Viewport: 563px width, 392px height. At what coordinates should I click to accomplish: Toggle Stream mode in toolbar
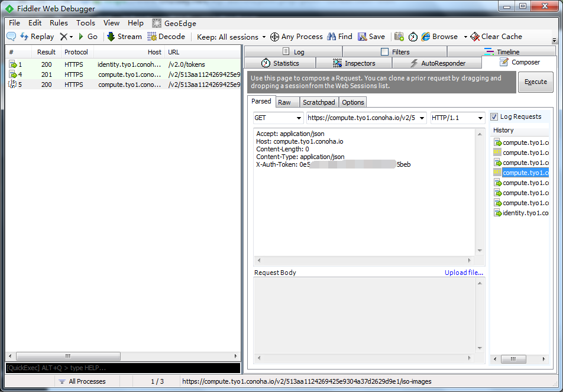coord(124,37)
